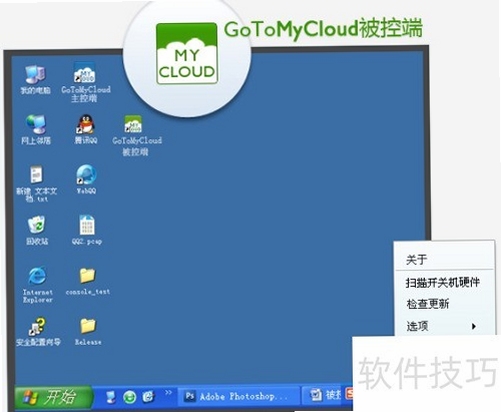The image size is (501, 412).
Task: Click Show Desktop quick launch icon
Action: [110, 397]
